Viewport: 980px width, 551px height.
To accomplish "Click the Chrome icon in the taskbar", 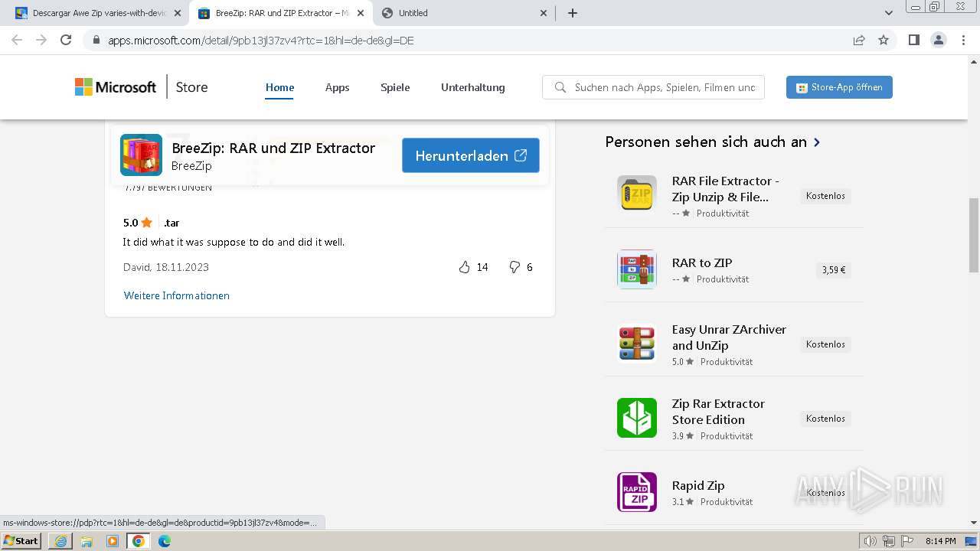I will click(139, 541).
